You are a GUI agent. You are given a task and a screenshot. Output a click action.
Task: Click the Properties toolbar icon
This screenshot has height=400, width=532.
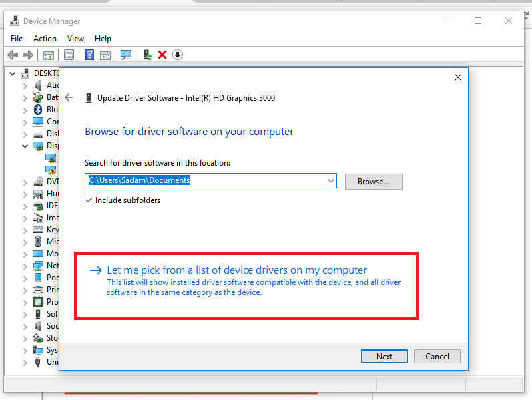pyautogui.click(x=69, y=55)
